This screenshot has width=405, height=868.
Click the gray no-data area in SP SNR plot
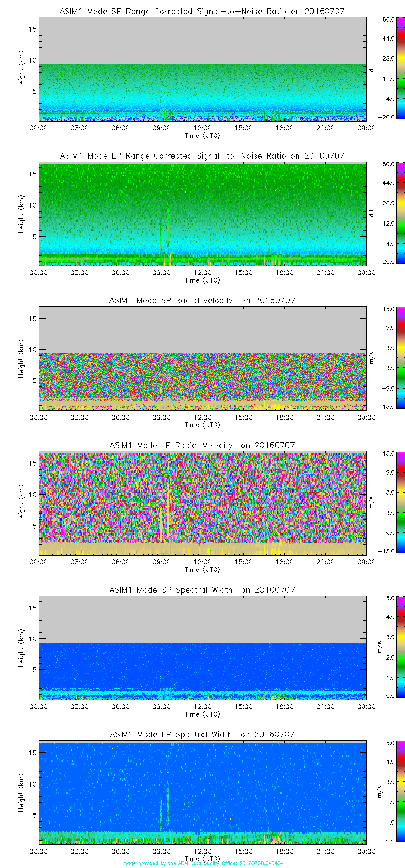[x=202, y=41]
